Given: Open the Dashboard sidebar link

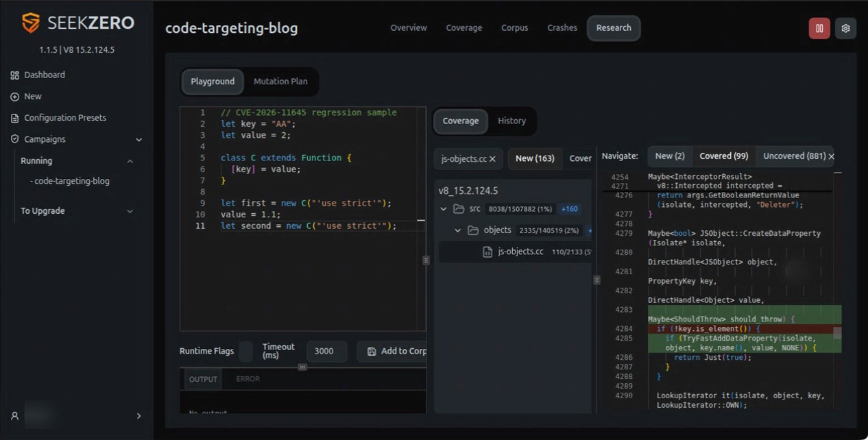Looking at the screenshot, I should [x=45, y=75].
